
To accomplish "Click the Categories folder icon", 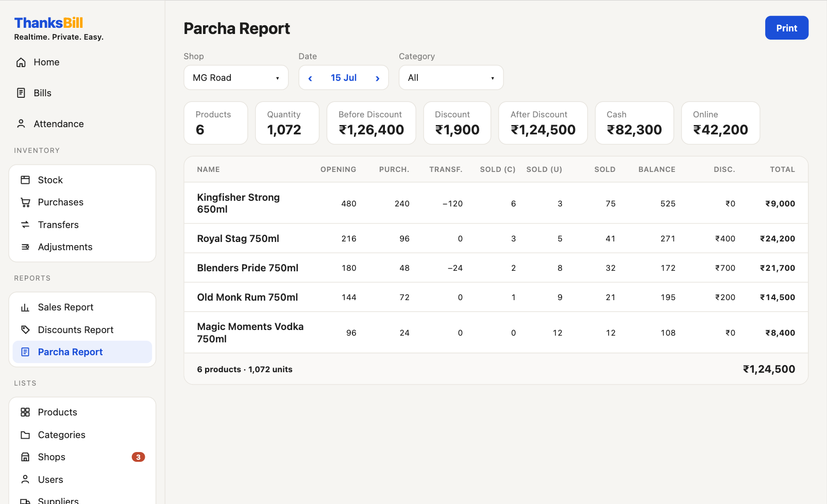I will [25, 435].
